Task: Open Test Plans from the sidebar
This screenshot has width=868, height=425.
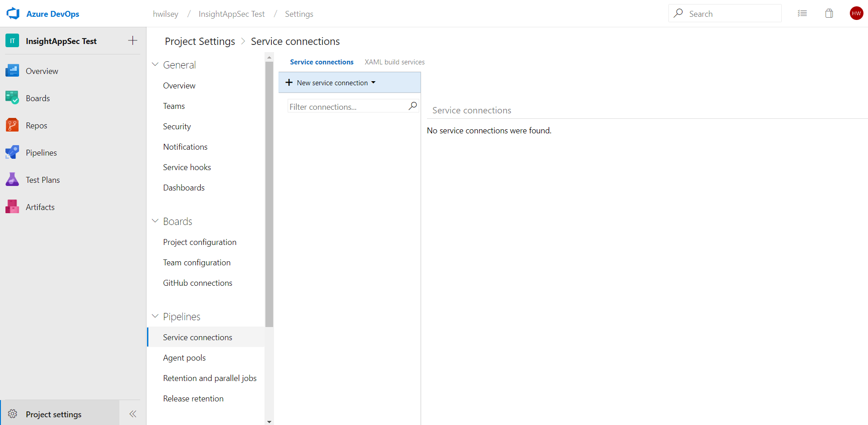Action: tap(43, 180)
